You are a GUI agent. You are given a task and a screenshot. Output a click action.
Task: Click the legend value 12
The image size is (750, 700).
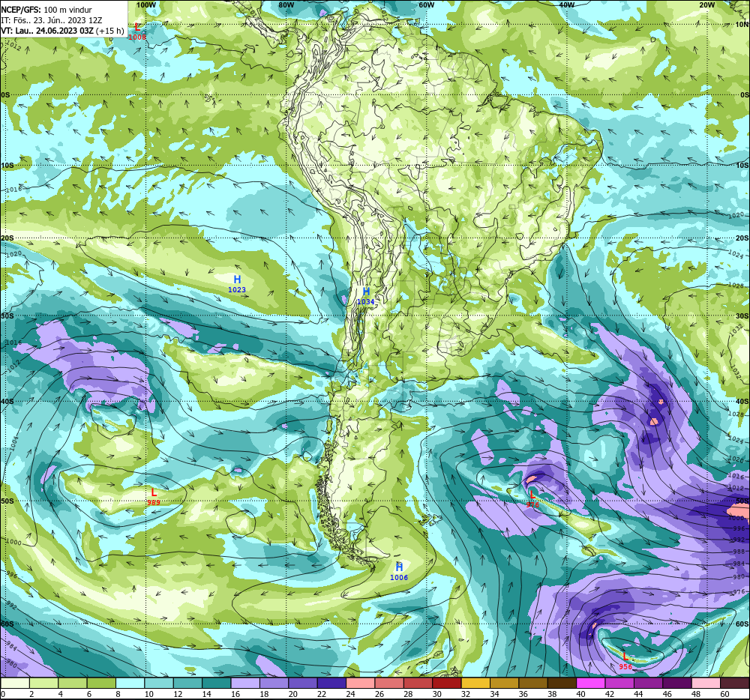[x=178, y=694]
